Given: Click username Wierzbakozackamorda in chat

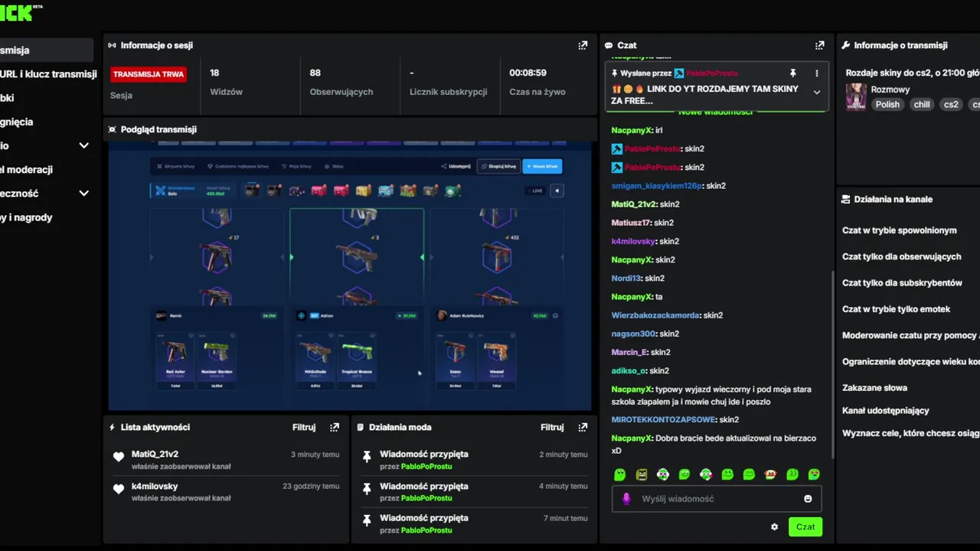Looking at the screenshot, I should click(655, 315).
